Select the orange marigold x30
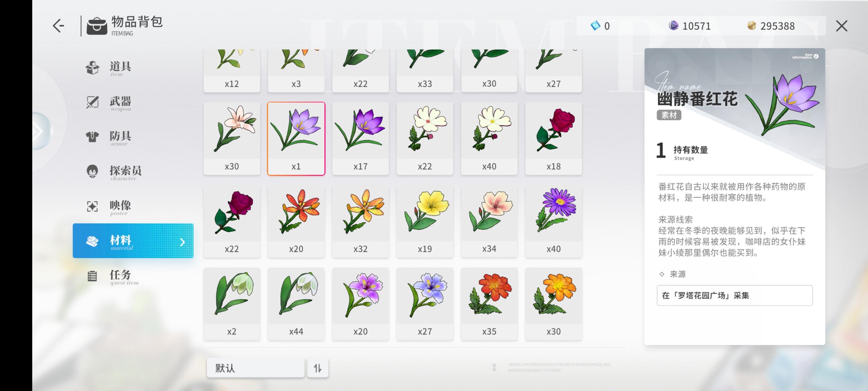The height and width of the screenshot is (391, 868). 554,303
